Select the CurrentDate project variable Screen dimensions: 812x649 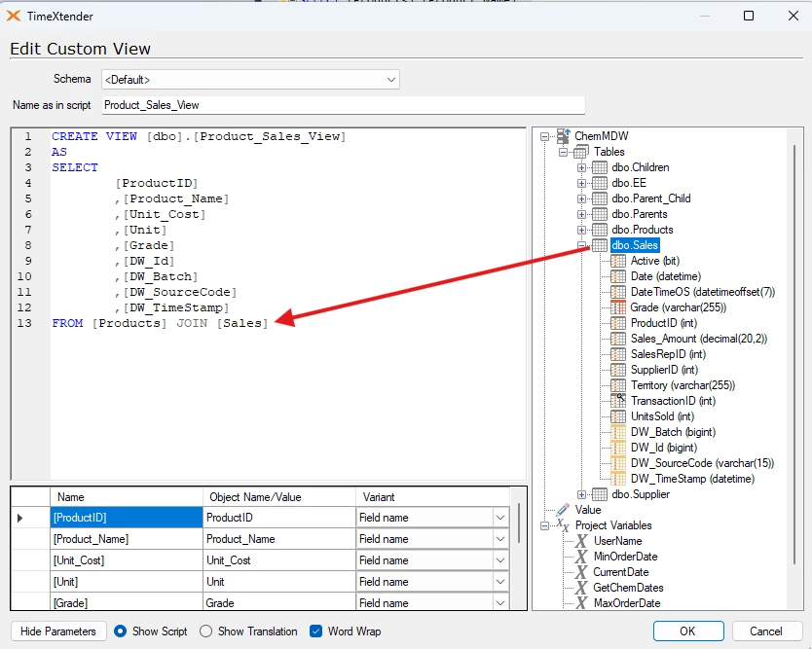(621, 572)
